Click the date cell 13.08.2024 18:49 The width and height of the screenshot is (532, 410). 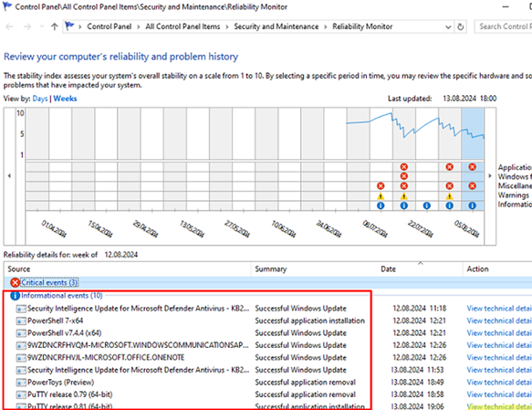coord(417,383)
